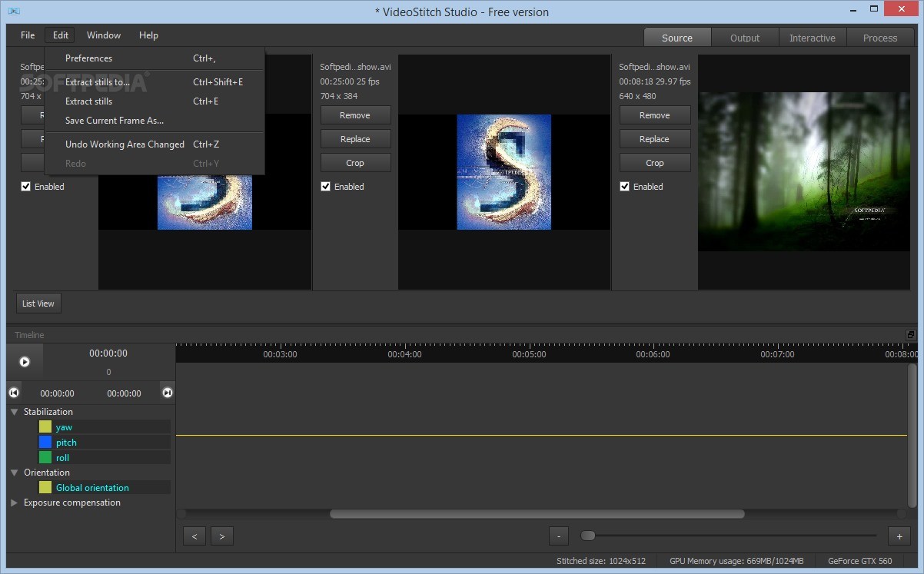Viewport: 924px width, 574px height.
Task: Click the 'GeForce GTX 560' status text
Action: 860,561
